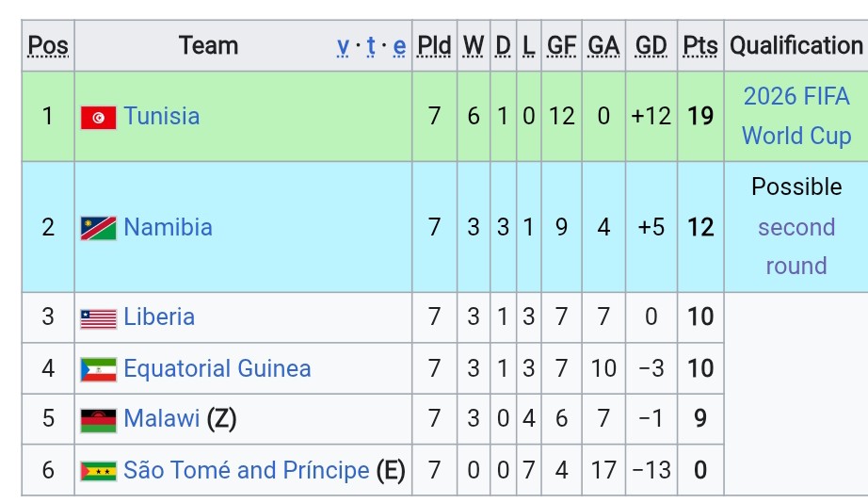Click the Pts column header abbreviation

(x=700, y=46)
